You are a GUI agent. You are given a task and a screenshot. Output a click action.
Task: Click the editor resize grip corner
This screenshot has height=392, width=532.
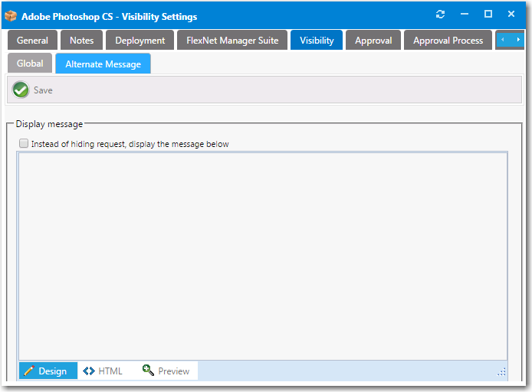[x=501, y=371]
